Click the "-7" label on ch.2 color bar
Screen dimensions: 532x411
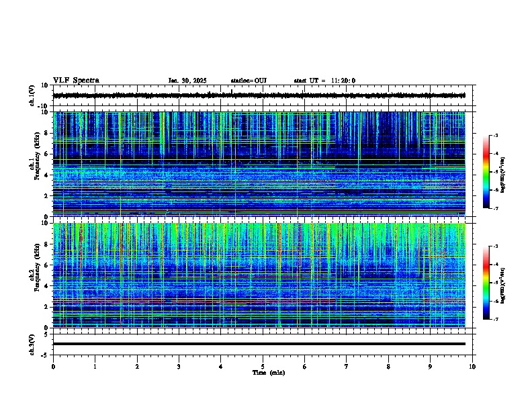click(x=495, y=319)
